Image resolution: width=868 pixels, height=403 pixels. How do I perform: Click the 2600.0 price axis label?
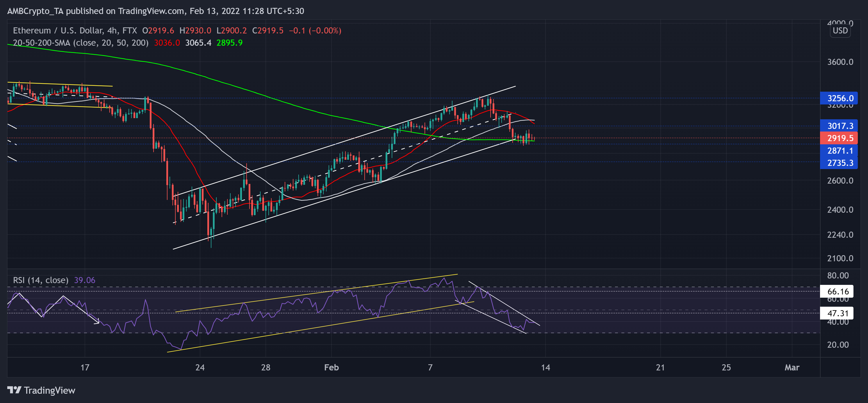click(840, 181)
